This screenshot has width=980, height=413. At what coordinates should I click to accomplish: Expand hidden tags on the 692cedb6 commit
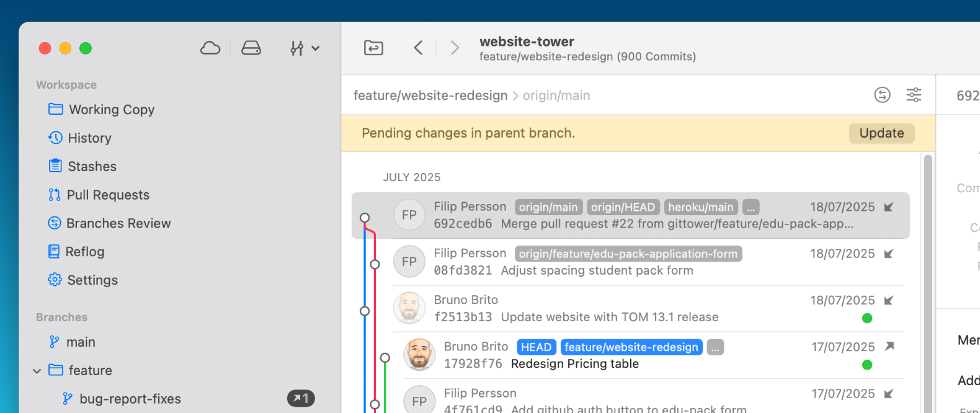(751, 208)
